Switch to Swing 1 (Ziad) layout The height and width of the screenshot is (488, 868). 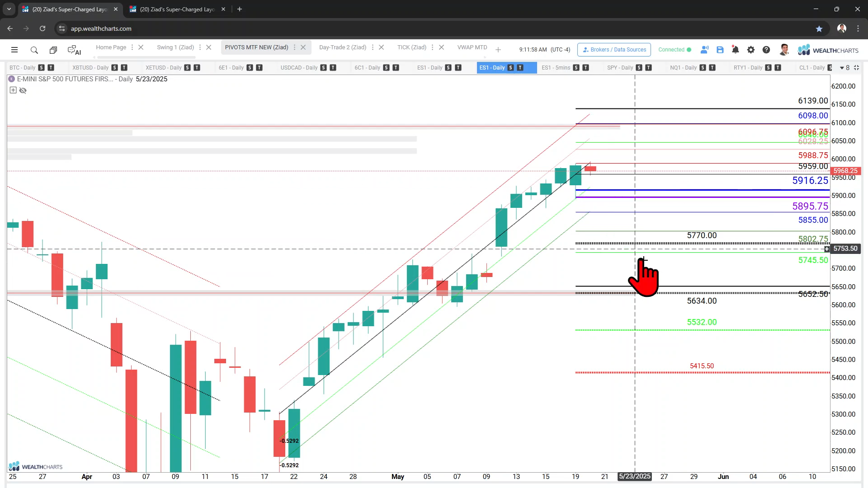(175, 47)
